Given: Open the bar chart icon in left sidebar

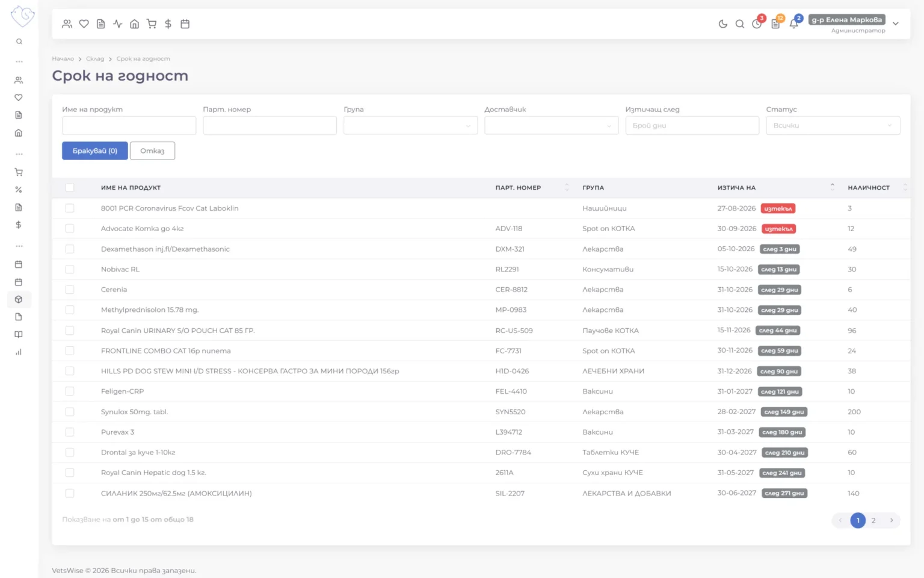Looking at the screenshot, I should (19, 352).
